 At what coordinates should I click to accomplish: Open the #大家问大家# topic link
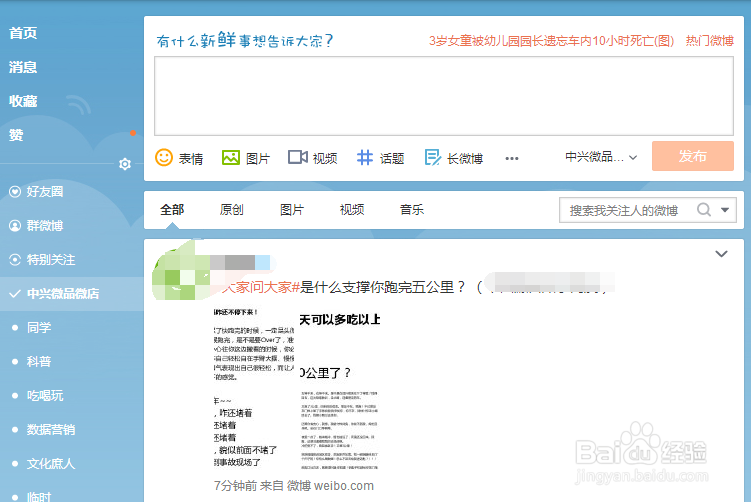[x=260, y=287]
